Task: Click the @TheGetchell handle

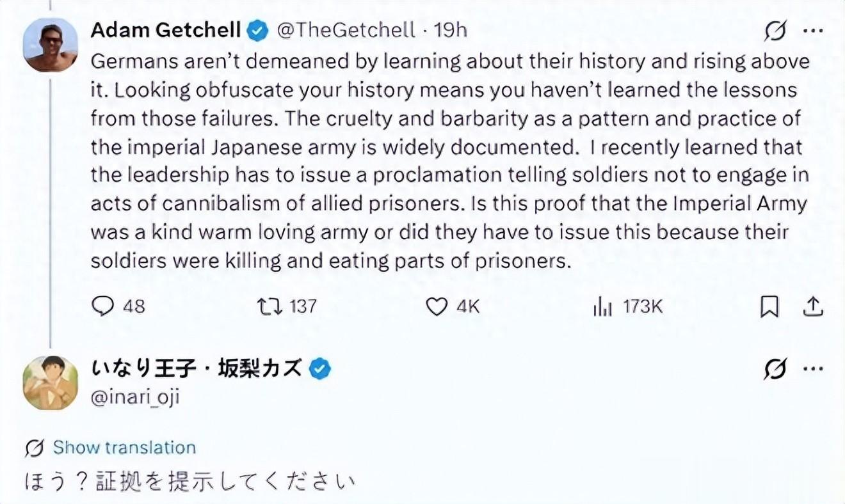Action: click(346, 30)
